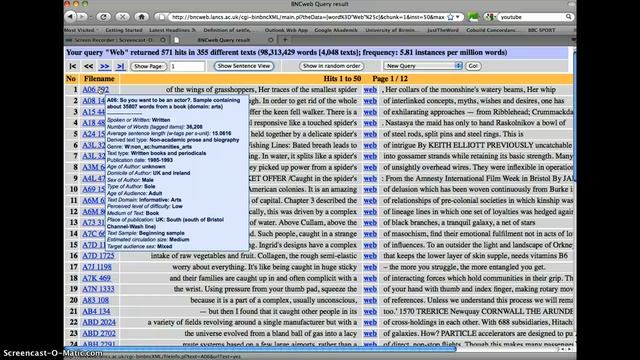This screenshot has width=640, height=360.
Task: Open the Cobuild Concordance bookmark
Action: coord(493,30)
